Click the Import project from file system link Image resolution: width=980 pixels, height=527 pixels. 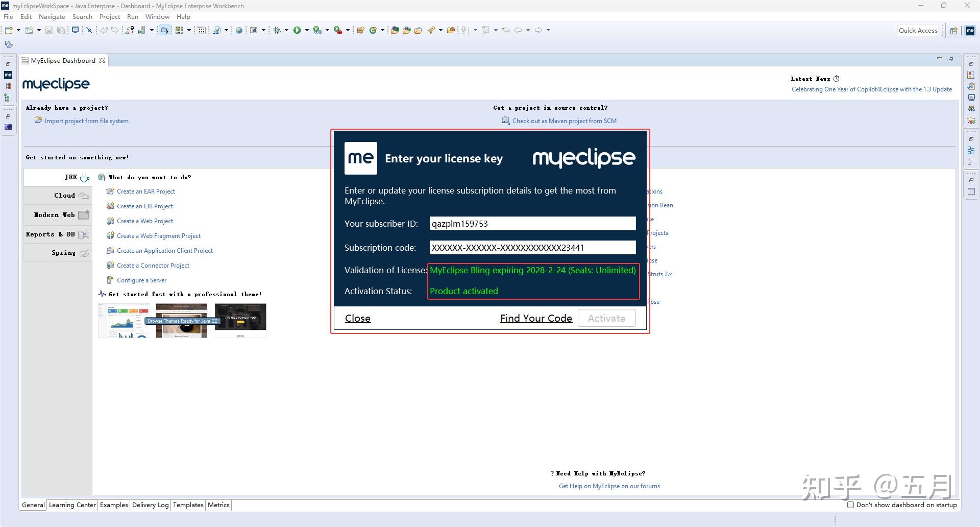pyautogui.click(x=87, y=121)
